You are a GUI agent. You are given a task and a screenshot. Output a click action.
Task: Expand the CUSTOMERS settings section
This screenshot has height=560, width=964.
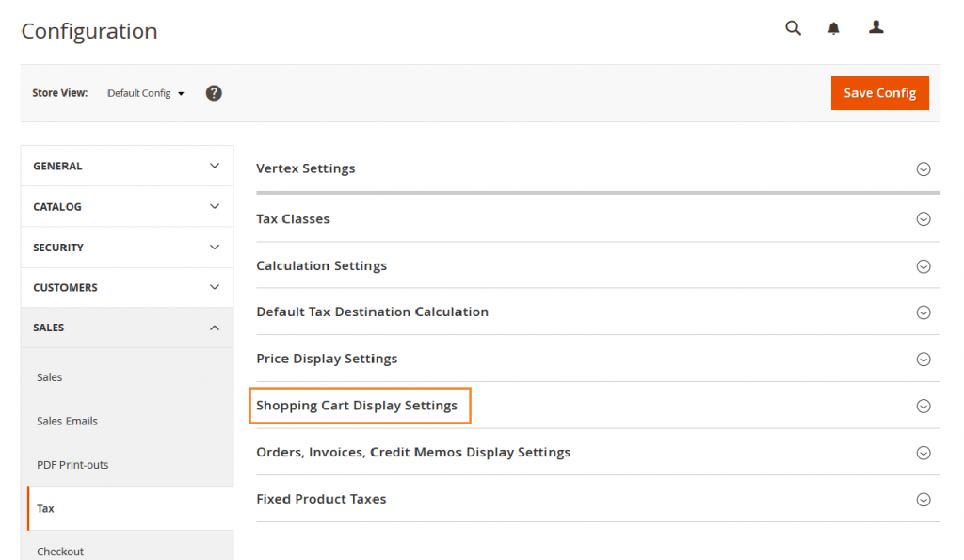tap(126, 287)
